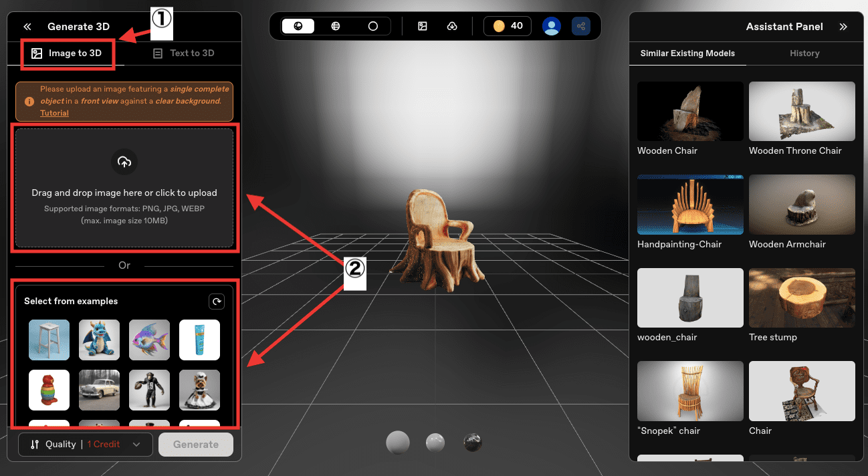Enable the textured render view mode

pyautogui.click(x=298, y=26)
